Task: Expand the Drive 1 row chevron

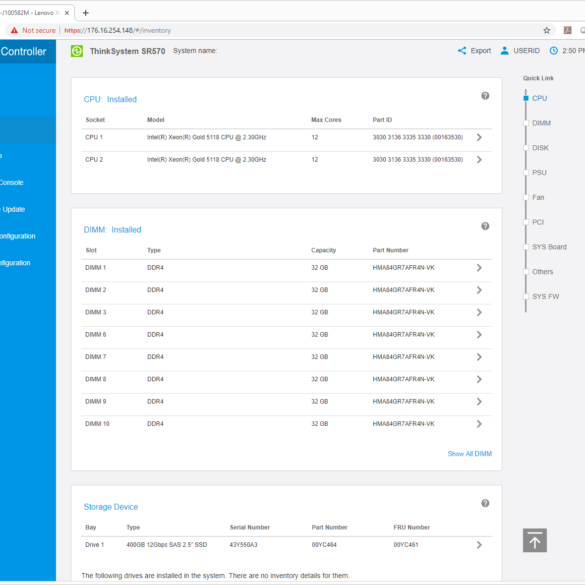Action: tap(479, 545)
